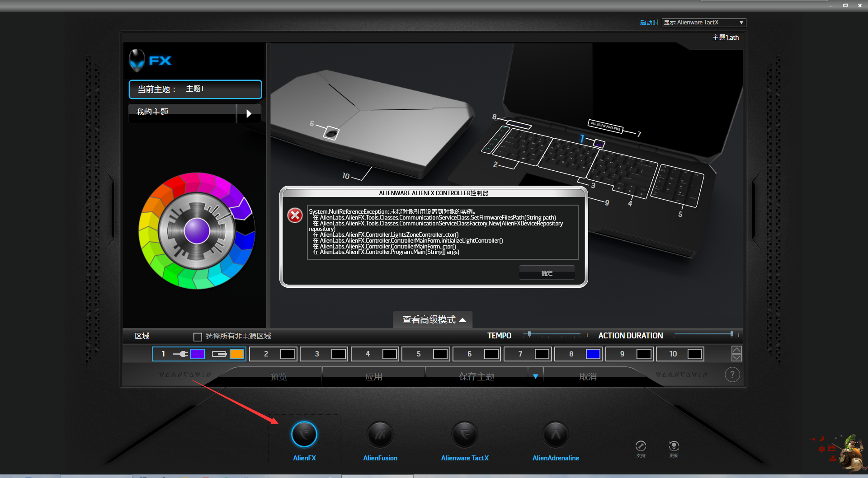The width and height of the screenshot is (868, 478).
Task: Click the error message text box
Action: pos(443,232)
